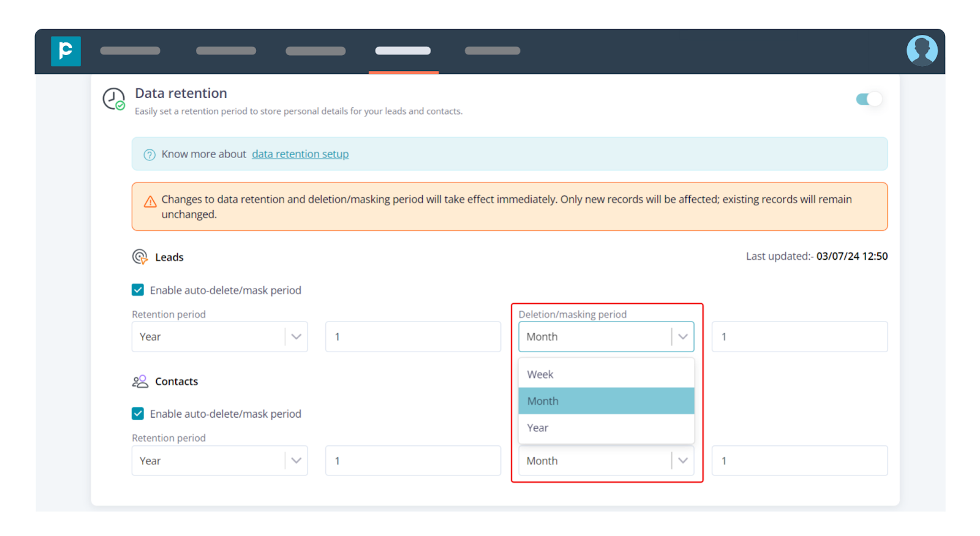Screen dimensions: 980x536
Task: Open the last navigation bar tab
Action: [492, 51]
